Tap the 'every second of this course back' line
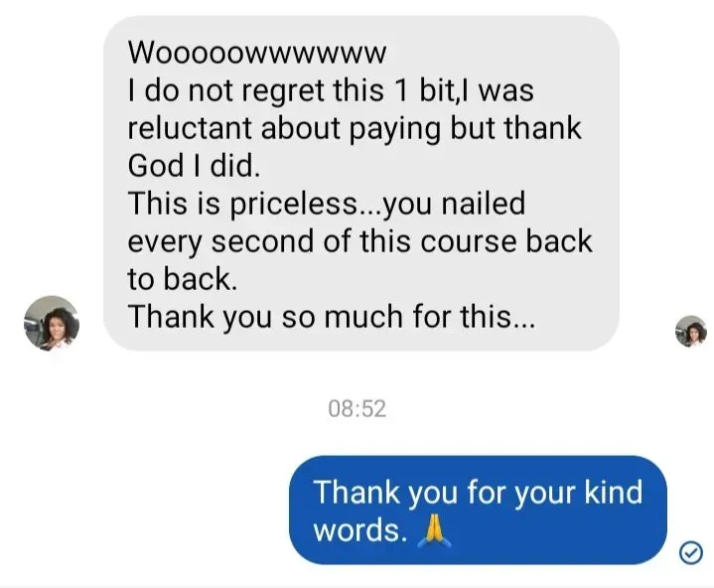714x588 pixels. click(359, 241)
